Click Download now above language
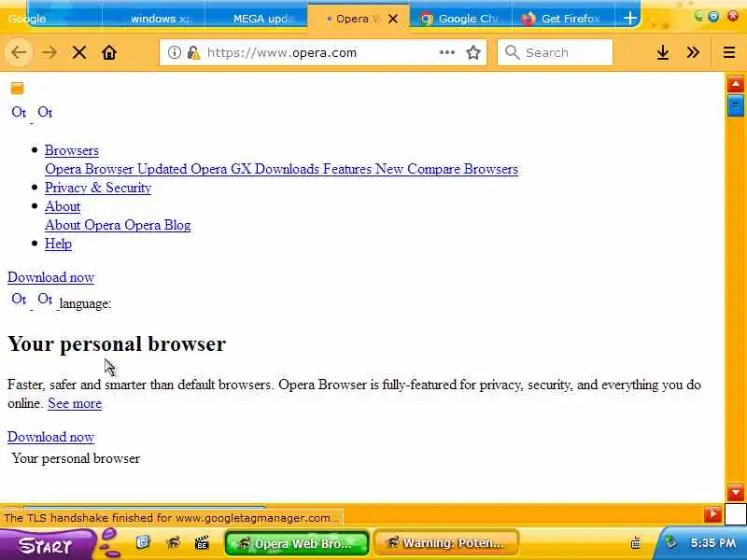The image size is (747, 560). click(50, 277)
